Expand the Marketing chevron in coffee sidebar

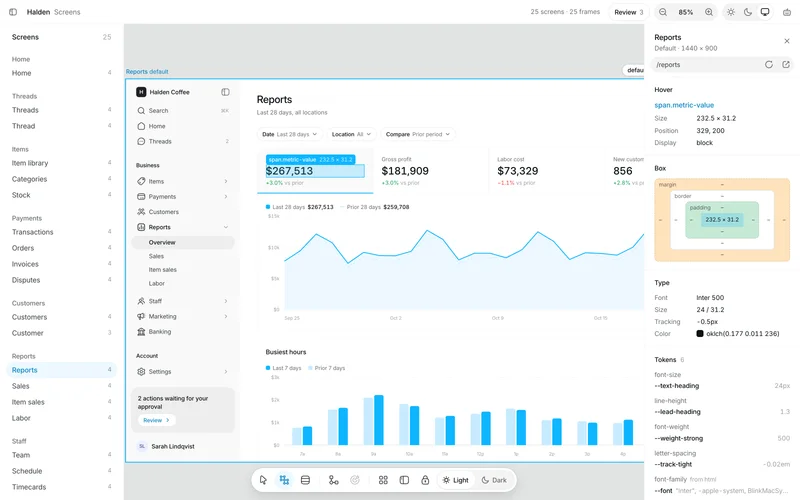point(226,316)
